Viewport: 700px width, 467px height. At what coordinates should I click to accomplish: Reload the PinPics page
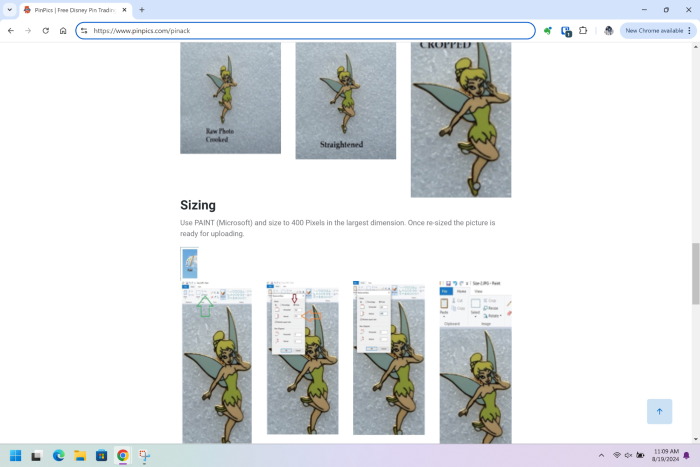pos(46,31)
